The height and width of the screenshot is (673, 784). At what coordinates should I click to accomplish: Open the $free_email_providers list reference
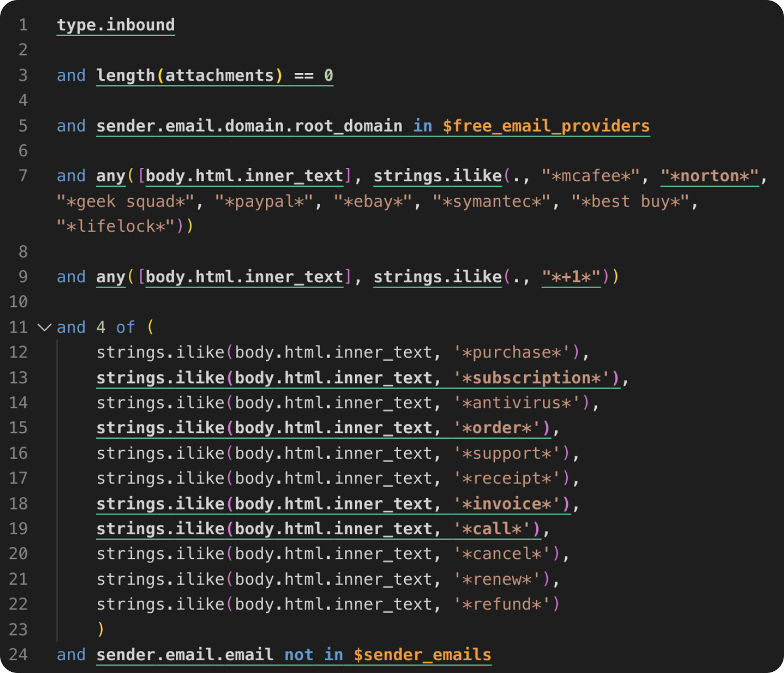tap(546, 126)
